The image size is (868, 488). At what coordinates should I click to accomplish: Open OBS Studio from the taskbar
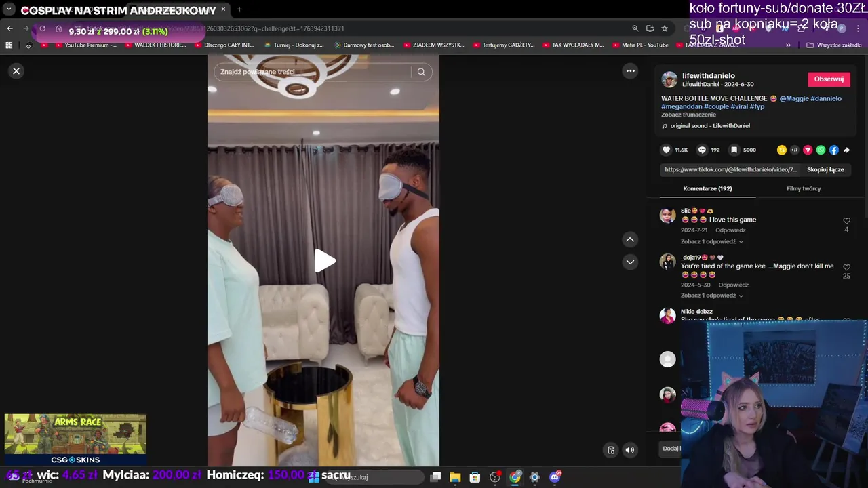pyautogui.click(x=495, y=477)
